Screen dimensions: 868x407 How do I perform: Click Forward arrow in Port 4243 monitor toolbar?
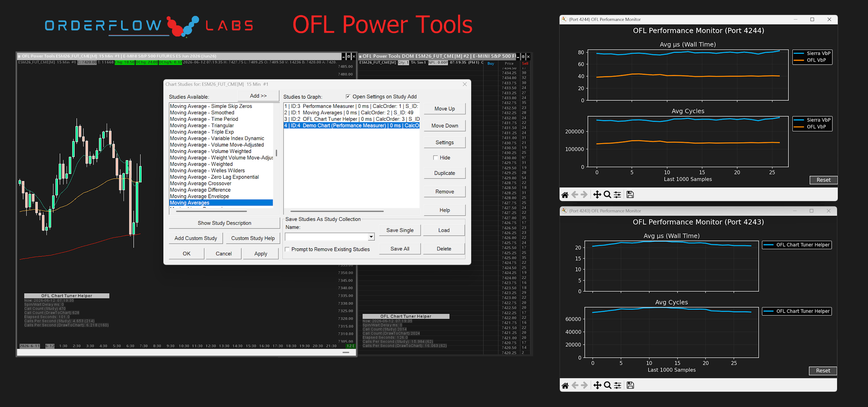[x=584, y=385]
